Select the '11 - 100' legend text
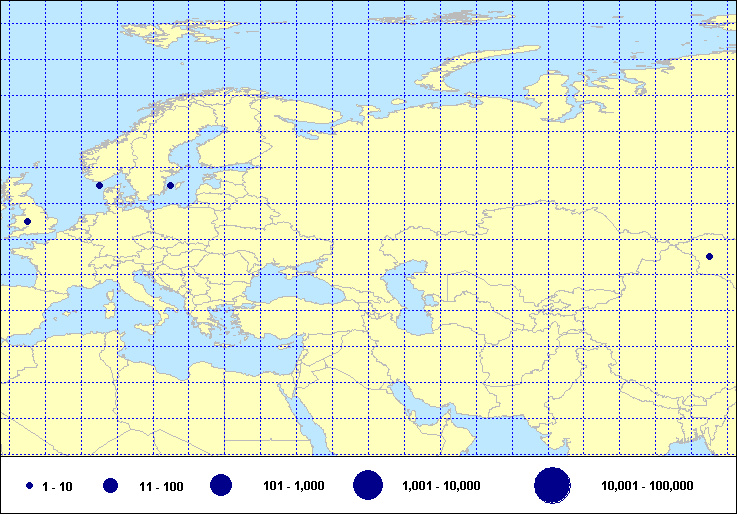This screenshot has height=514, width=737. pos(161,486)
